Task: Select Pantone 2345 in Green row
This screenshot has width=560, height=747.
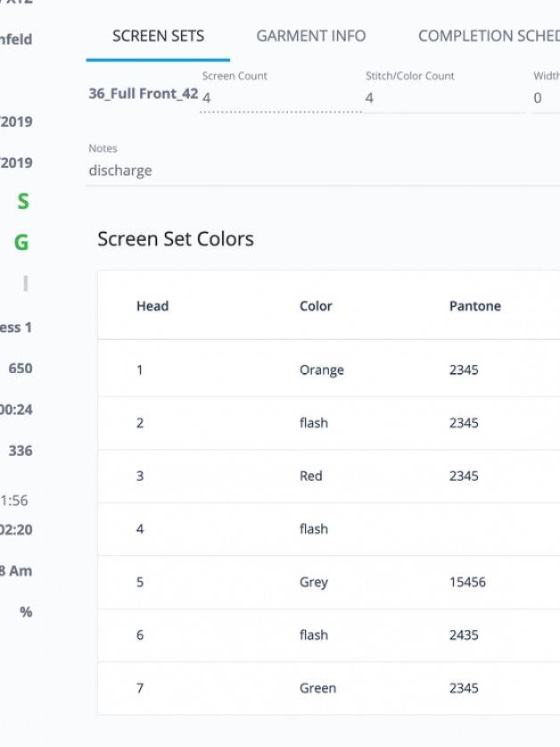Action: pos(464,688)
